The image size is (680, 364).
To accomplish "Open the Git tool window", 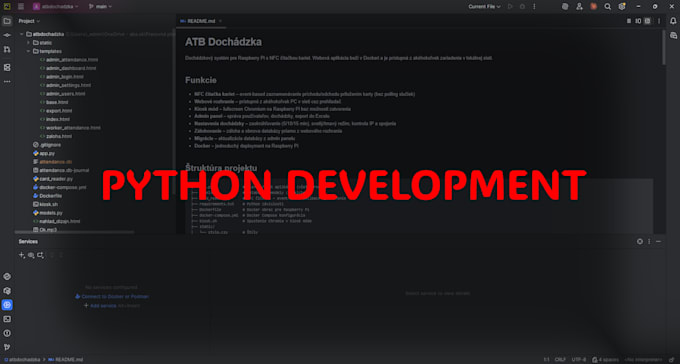I will 7,347.
